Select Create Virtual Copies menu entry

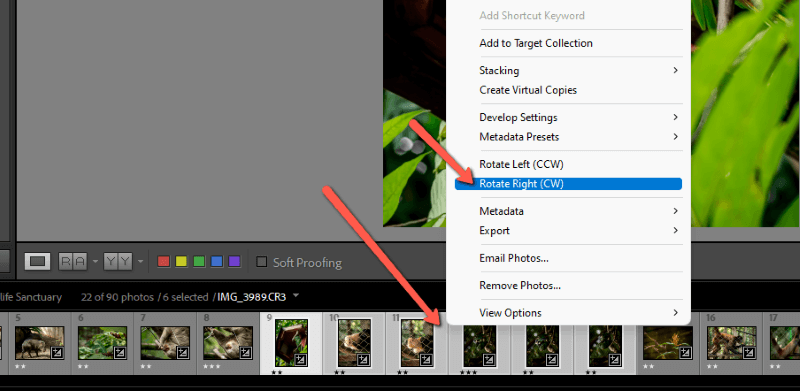tap(568, 90)
